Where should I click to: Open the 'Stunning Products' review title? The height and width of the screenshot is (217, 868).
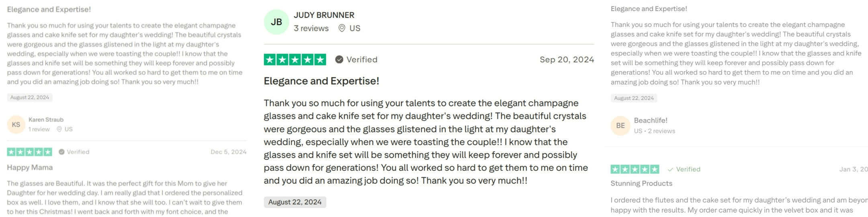click(641, 184)
